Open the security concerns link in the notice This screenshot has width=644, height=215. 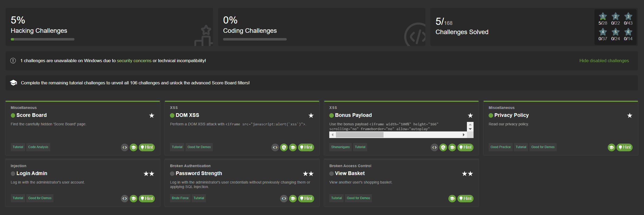click(x=134, y=61)
